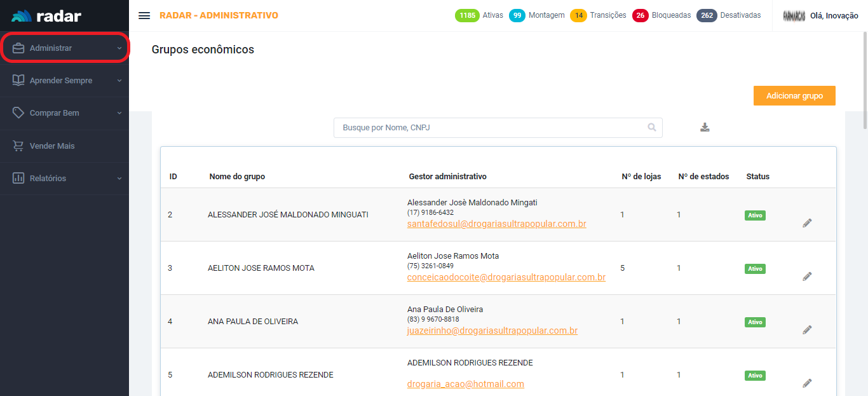This screenshot has width=868, height=396.
Task: Click the radar logo
Action: tap(46, 16)
